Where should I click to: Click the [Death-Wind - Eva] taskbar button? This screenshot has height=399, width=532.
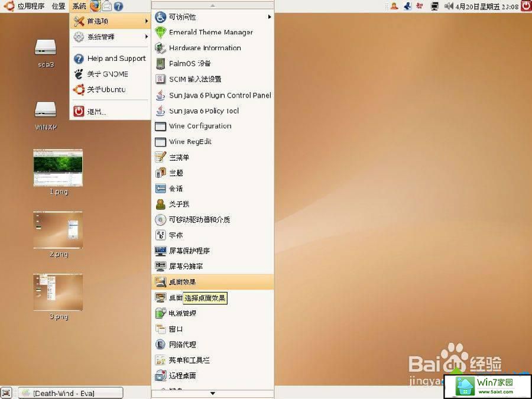click(70, 393)
